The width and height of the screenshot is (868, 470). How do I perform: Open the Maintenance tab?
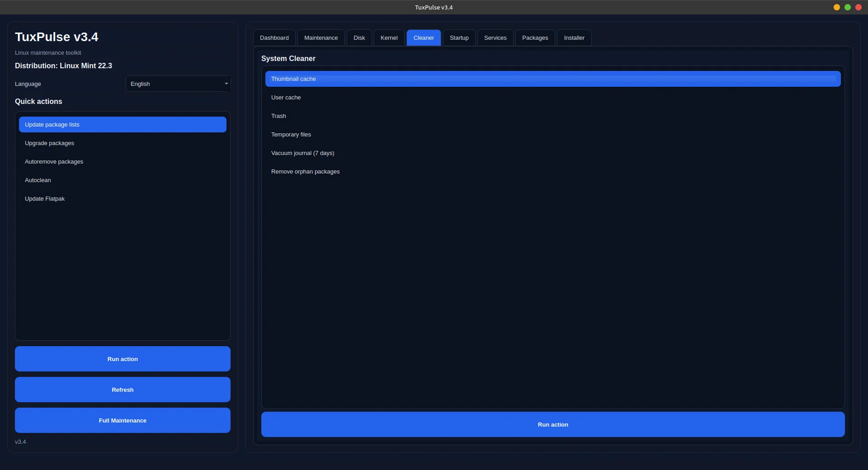pos(321,38)
